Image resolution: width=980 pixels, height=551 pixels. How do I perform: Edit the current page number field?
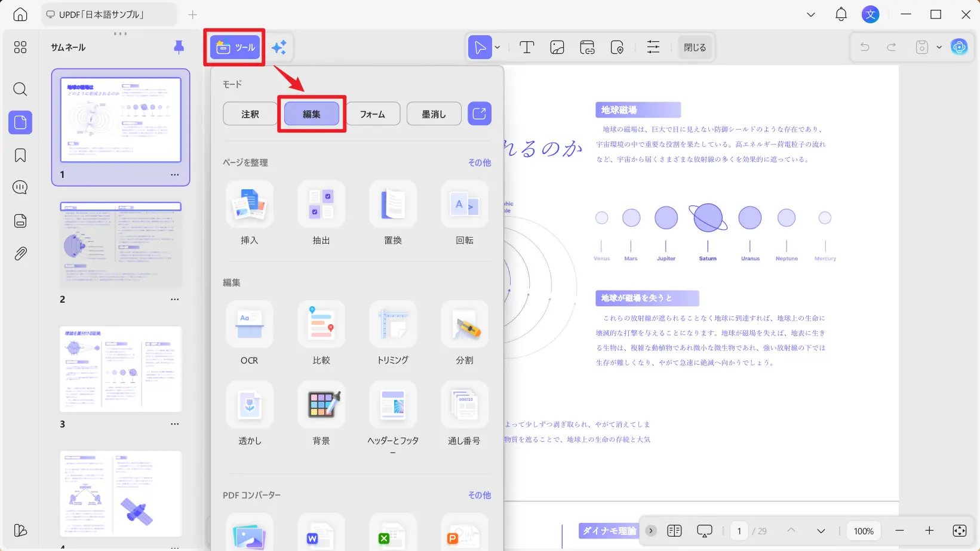739,531
